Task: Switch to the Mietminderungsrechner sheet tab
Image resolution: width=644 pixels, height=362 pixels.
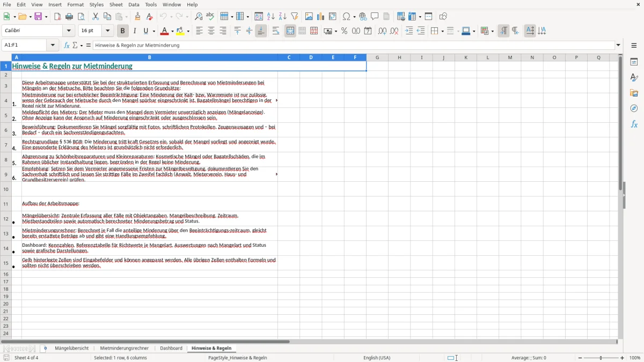Action: [x=125, y=349]
